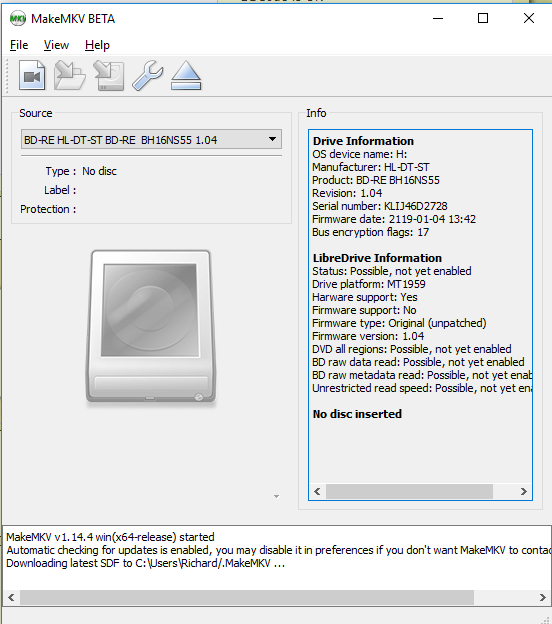This screenshot has width=552, height=624.
Task: Click the log panel right scroll arrow
Action: (543, 597)
